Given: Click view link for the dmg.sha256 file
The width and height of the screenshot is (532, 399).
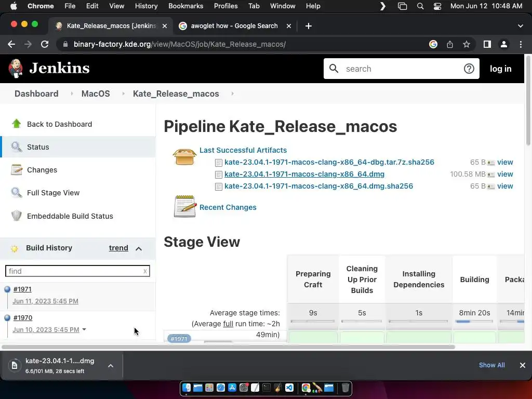Looking at the screenshot, I should point(505,186).
